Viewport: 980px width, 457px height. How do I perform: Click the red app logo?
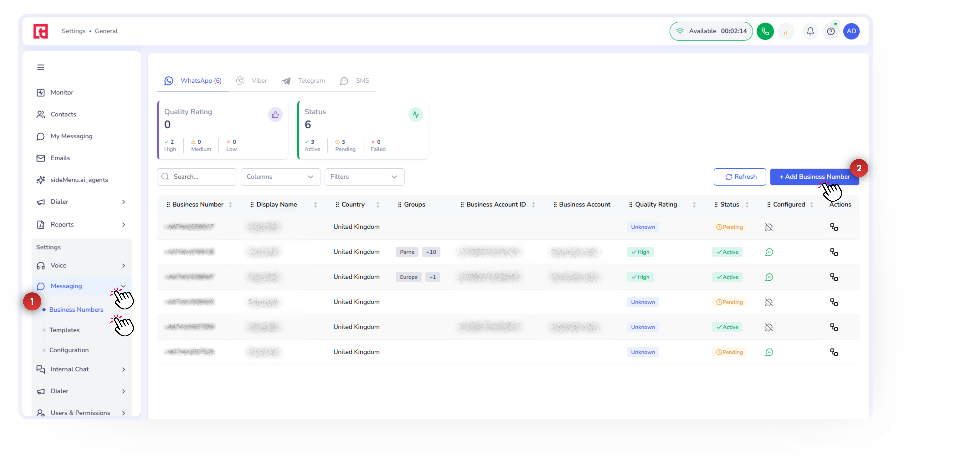[41, 31]
